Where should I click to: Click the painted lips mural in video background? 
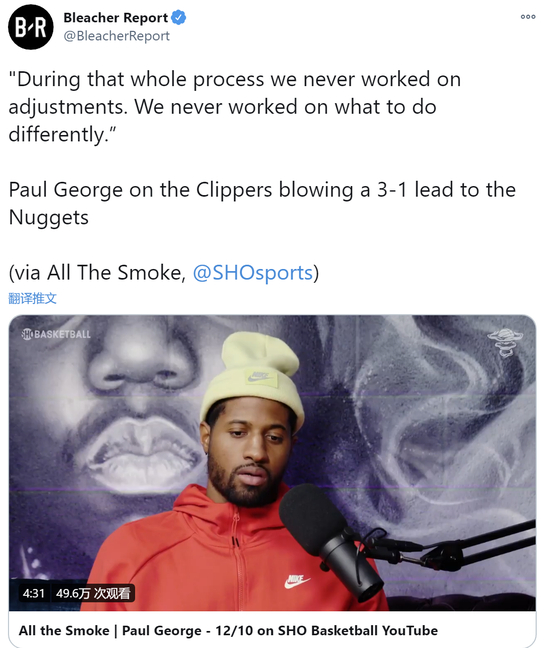[x=145, y=450]
